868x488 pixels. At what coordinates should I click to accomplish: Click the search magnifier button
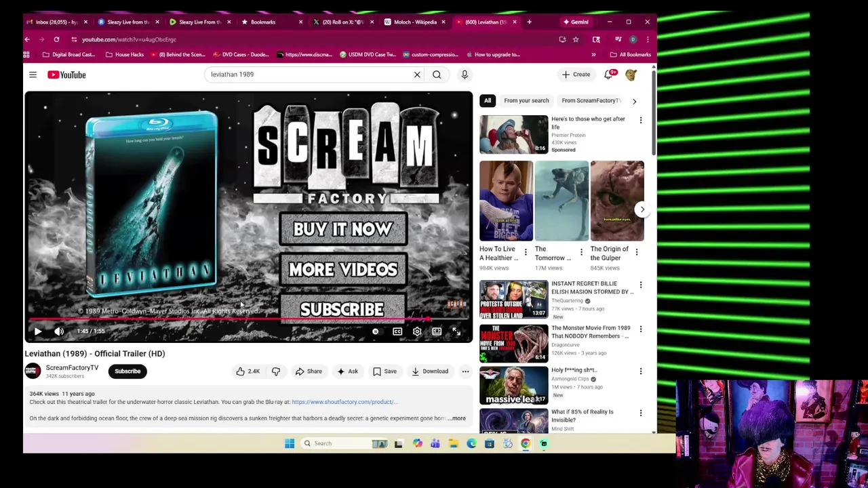point(437,75)
